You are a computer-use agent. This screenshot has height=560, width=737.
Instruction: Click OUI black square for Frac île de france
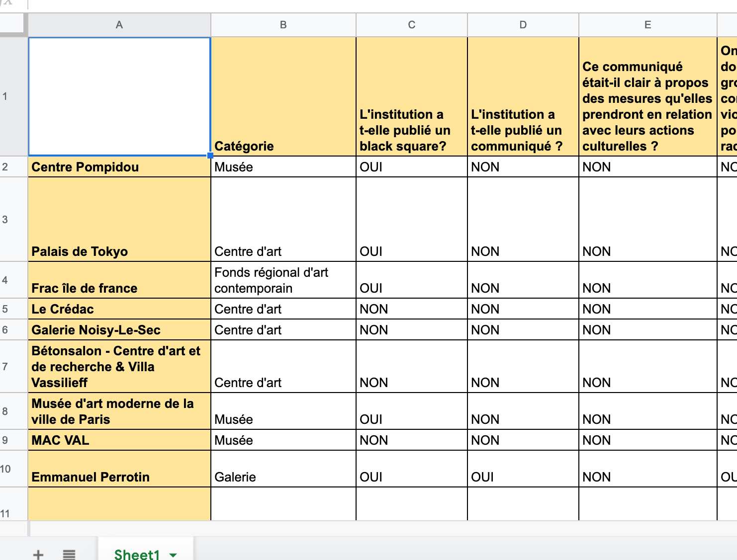click(x=412, y=280)
